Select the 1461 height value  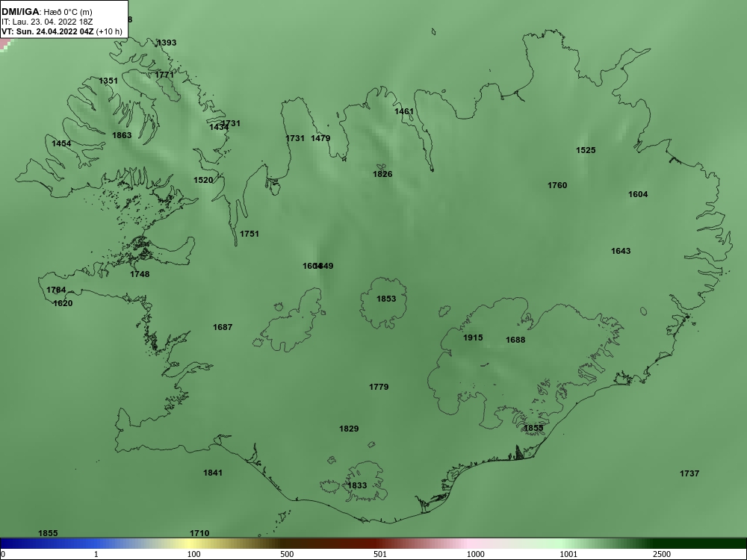tap(404, 111)
